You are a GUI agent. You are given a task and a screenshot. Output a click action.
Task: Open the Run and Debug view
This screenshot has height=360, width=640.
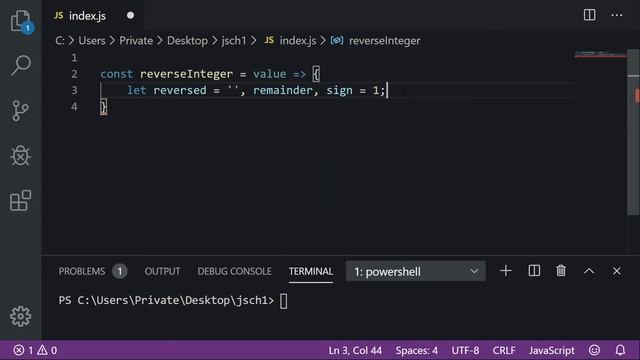click(x=20, y=156)
